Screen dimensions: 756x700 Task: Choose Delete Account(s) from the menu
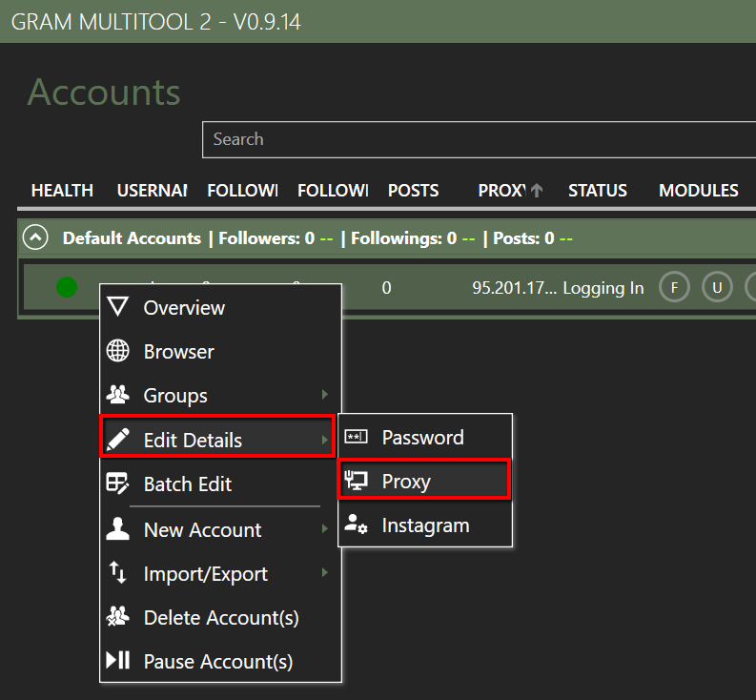(x=220, y=617)
